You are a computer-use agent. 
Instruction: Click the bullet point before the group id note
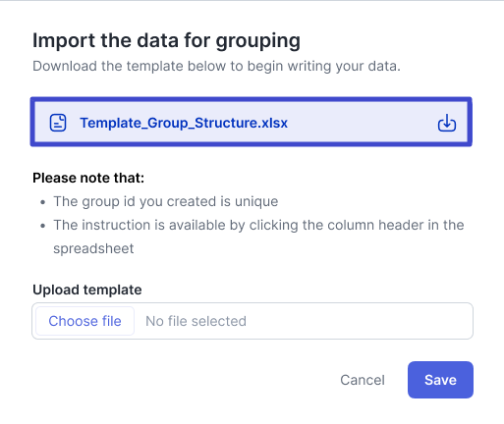pos(43,202)
